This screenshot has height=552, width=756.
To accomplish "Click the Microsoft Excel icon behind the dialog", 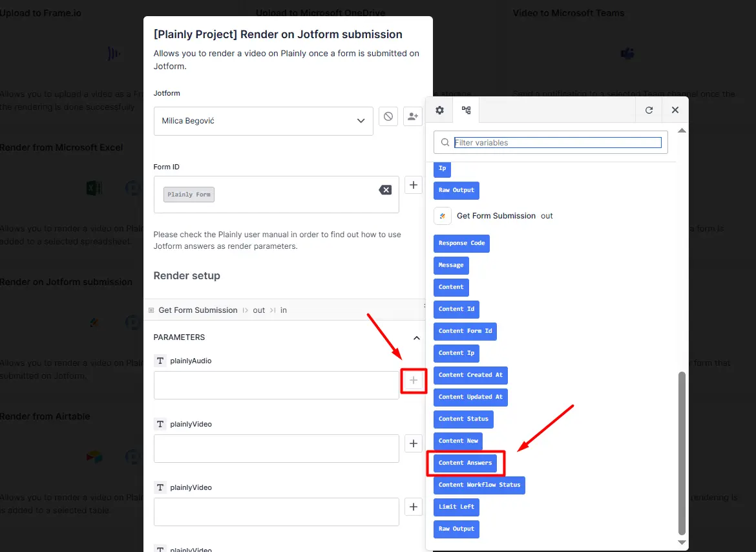I will (94, 187).
